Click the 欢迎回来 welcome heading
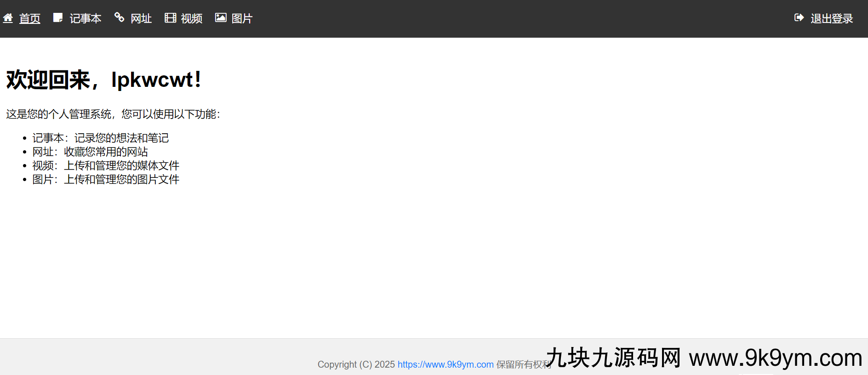868x375 pixels. pyautogui.click(x=103, y=80)
